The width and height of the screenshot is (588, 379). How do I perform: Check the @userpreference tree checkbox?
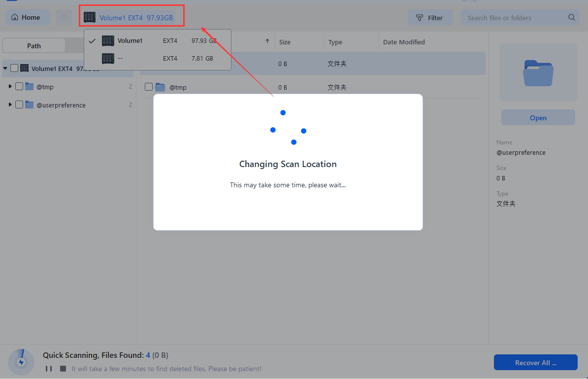pyautogui.click(x=19, y=104)
